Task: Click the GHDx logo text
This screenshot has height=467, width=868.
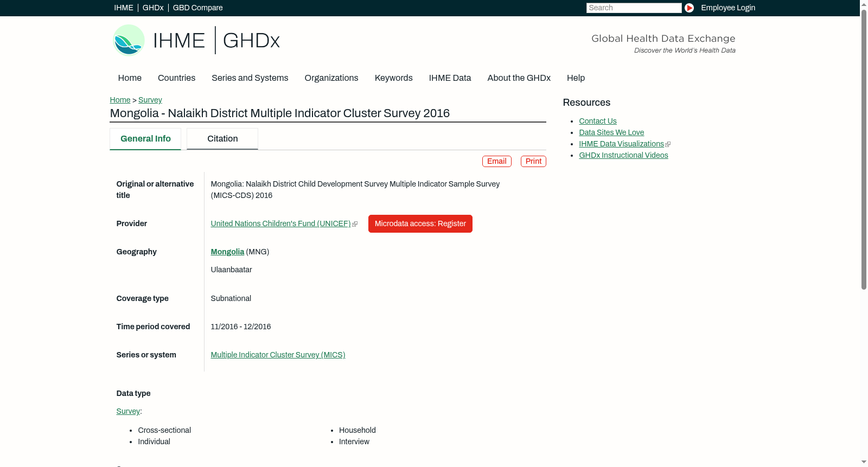Action: [x=251, y=41]
